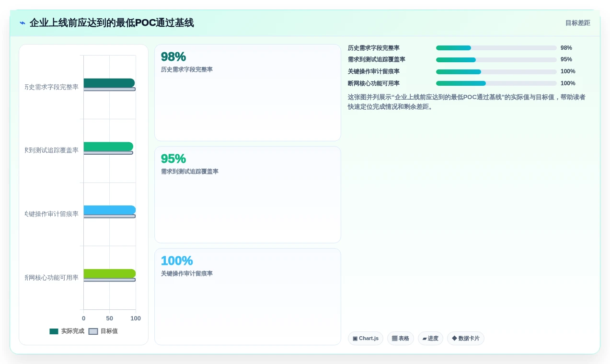
Task: Toggle the 目标值 legend swatch
Action: pyautogui.click(x=93, y=331)
